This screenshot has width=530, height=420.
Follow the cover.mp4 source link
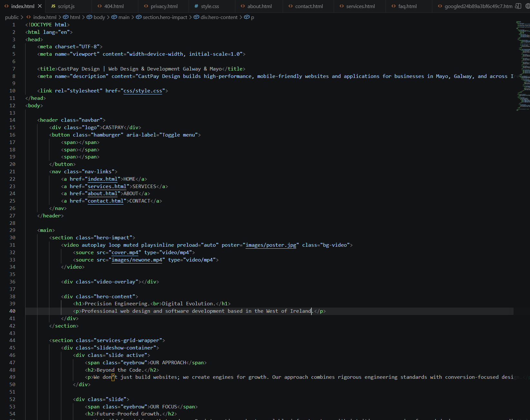[x=125, y=253]
